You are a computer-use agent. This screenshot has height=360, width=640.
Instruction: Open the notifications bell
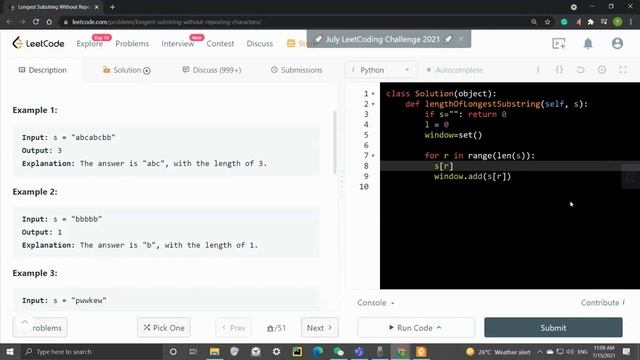588,43
